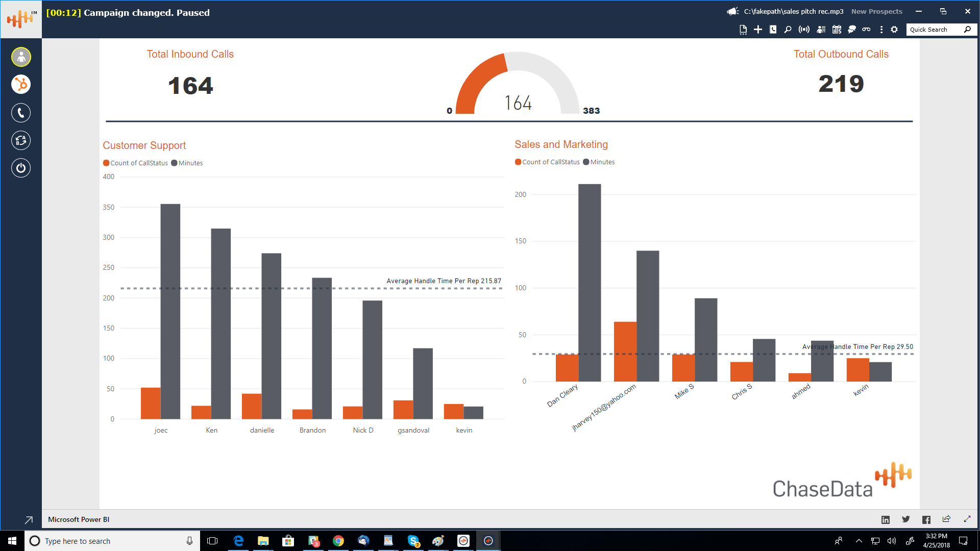Click the voicemail toolbar icon
980x551 pixels.
(x=866, y=30)
